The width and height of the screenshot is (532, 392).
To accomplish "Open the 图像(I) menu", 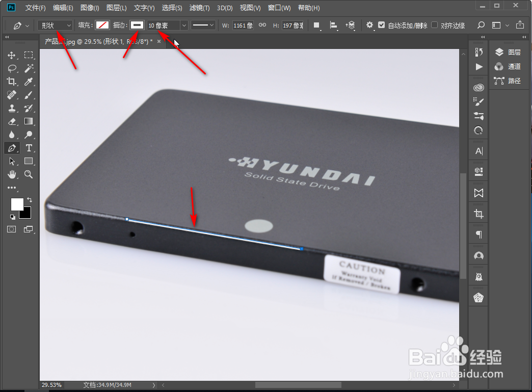I will (90, 8).
